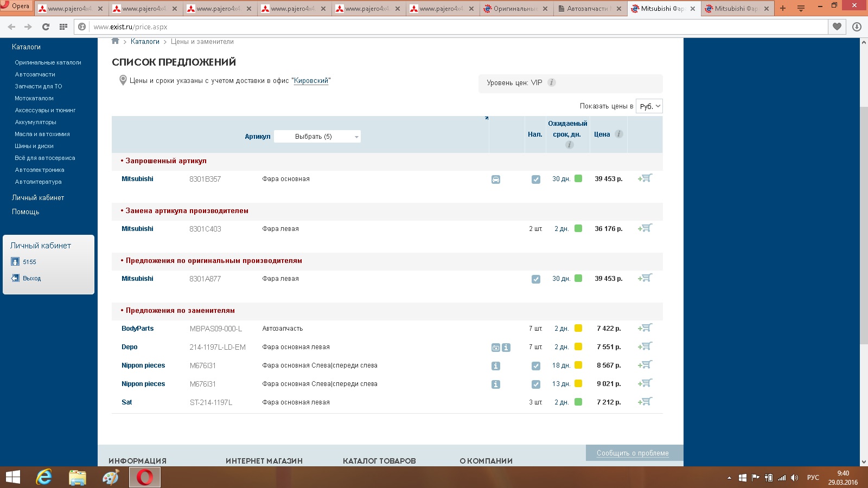Add Sat ST-214-1197L headlight to cart

point(645,402)
